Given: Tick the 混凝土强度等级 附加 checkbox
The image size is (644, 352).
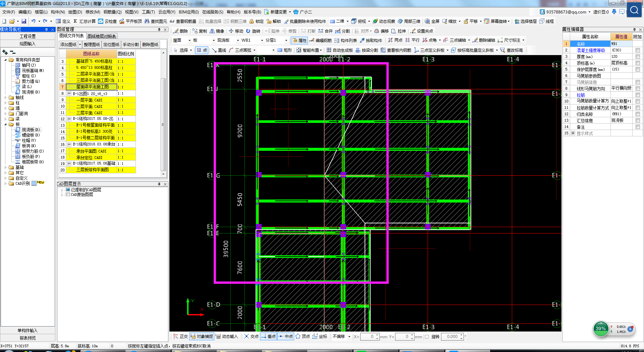Looking at the screenshot, I should (638, 50).
